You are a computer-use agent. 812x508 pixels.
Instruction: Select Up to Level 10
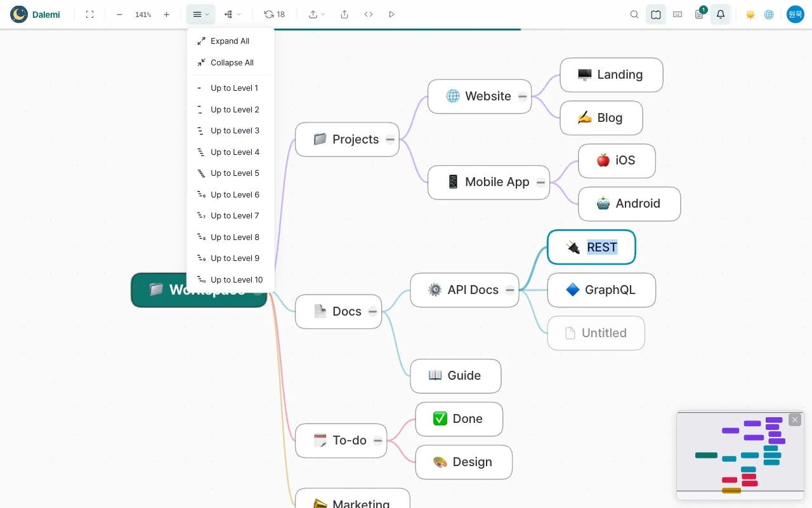(x=230, y=280)
